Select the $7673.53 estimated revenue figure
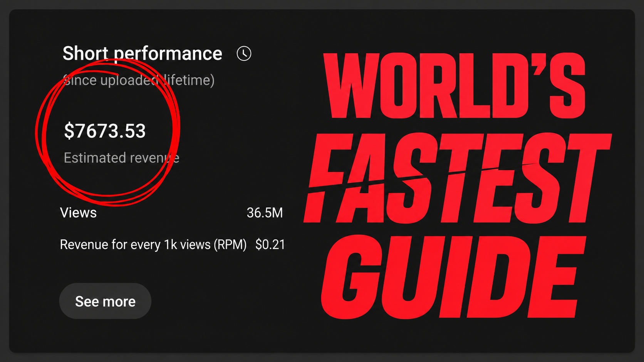The image size is (644, 362). tap(105, 131)
